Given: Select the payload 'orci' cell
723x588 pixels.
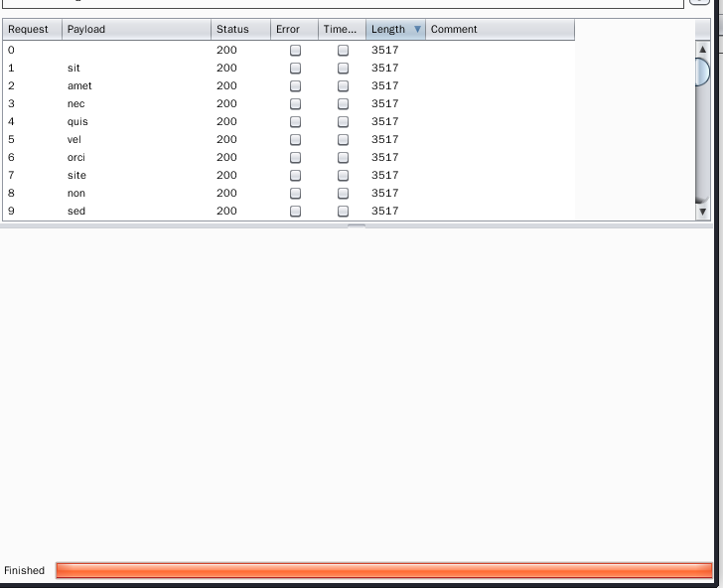Looking at the screenshot, I should point(136,157).
